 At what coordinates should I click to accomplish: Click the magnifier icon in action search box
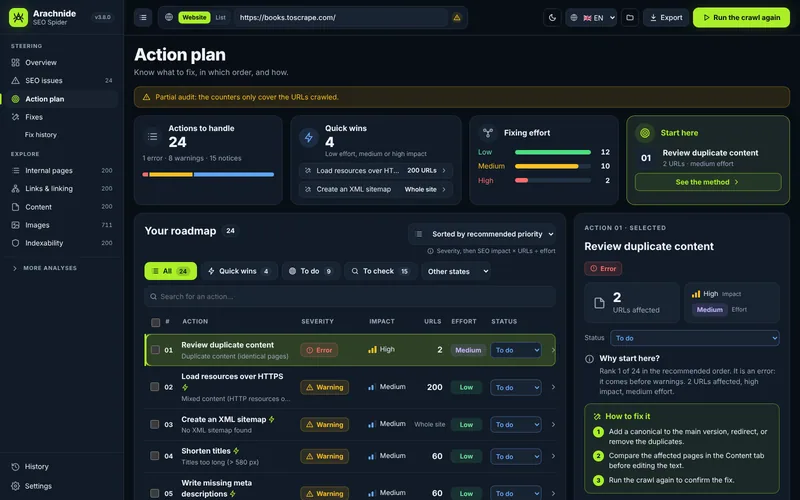tap(153, 296)
